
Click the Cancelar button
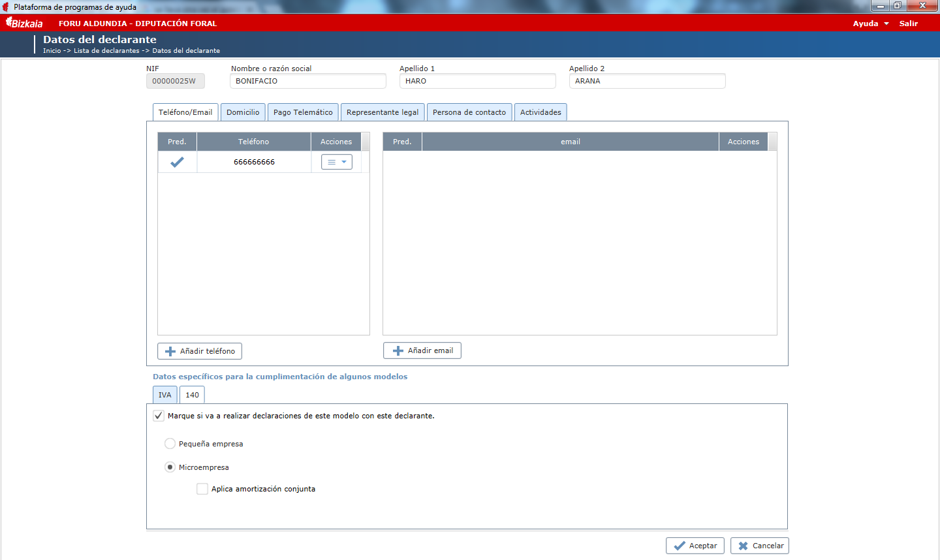760,546
